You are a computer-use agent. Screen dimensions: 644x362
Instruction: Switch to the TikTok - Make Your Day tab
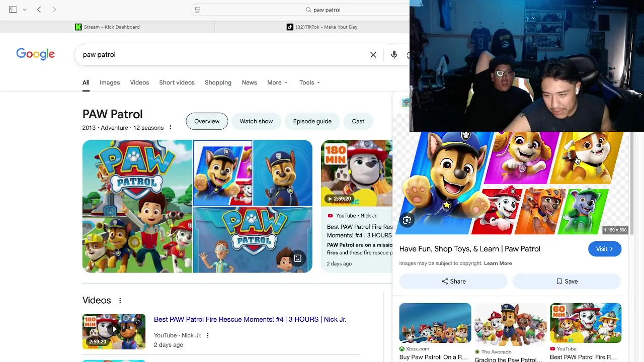tap(322, 27)
